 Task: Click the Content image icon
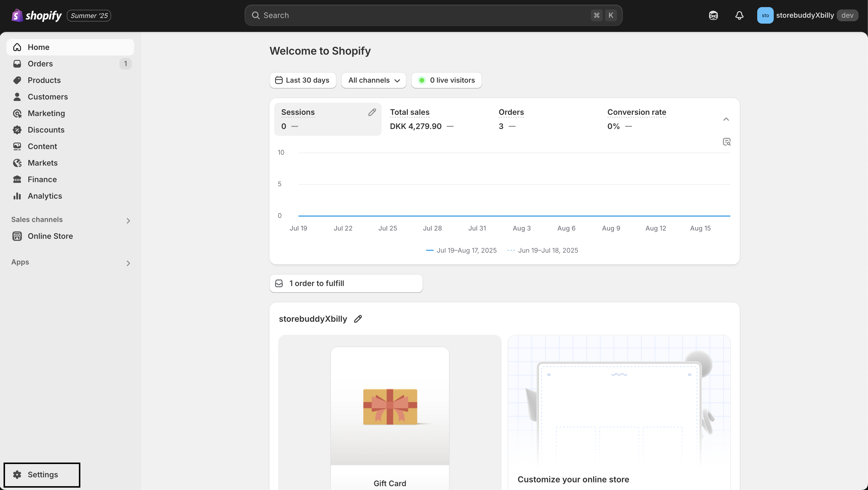click(17, 146)
